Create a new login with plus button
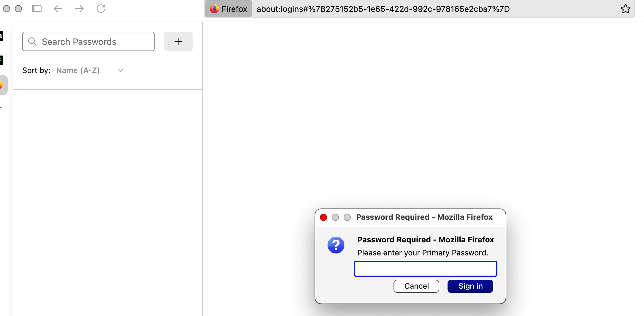Image resolution: width=644 pixels, height=316 pixels. point(178,41)
